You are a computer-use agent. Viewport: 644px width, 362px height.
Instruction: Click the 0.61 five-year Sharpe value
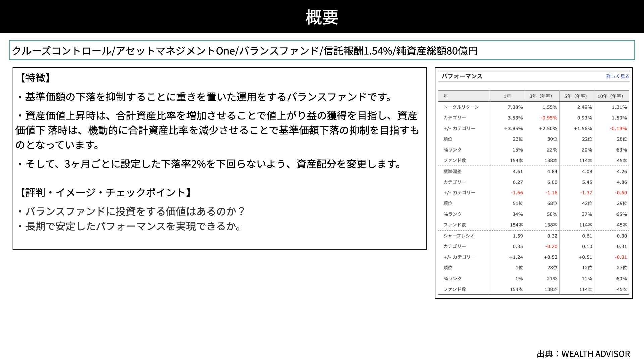click(587, 236)
